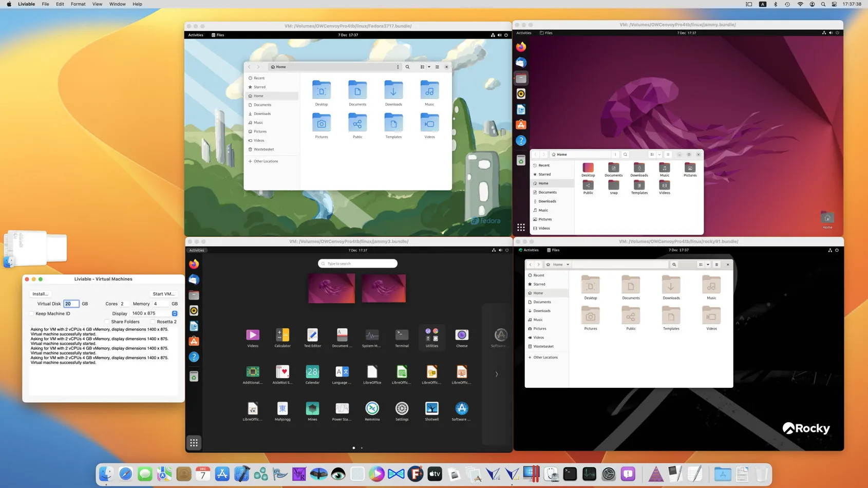Open the Format menu in the menu bar

(78, 4)
